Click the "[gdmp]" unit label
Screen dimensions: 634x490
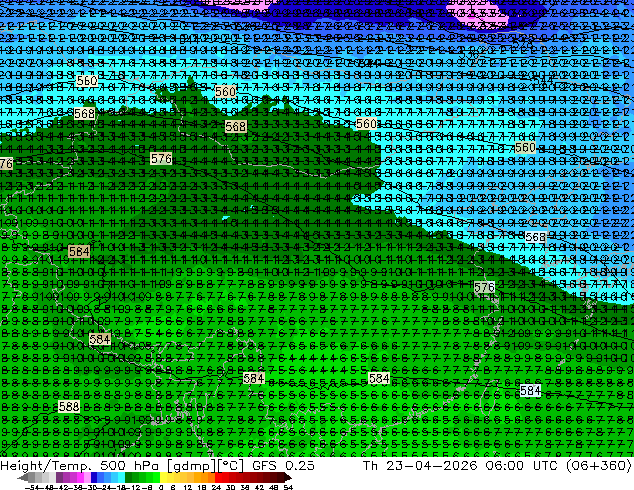tap(190, 466)
